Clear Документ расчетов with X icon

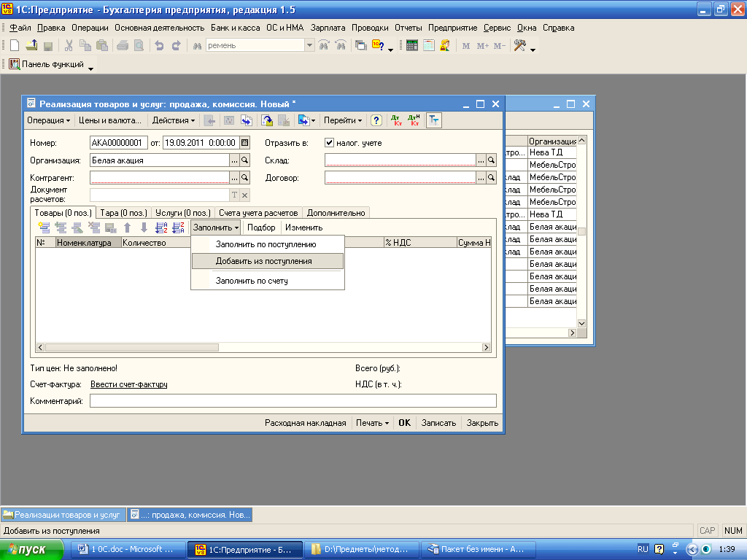[x=245, y=195]
